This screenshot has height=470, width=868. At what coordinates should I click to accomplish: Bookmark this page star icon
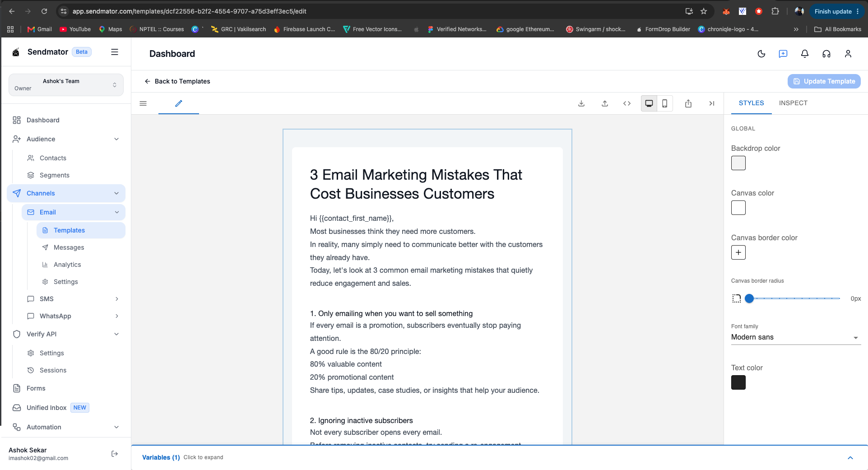click(x=704, y=11)
